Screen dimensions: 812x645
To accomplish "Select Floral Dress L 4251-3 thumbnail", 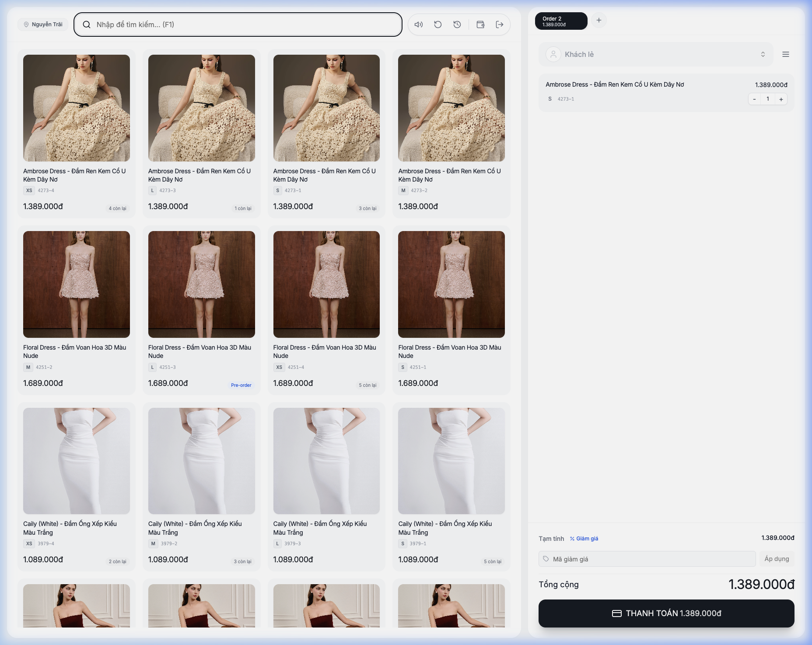I will (x=202, y=284).
